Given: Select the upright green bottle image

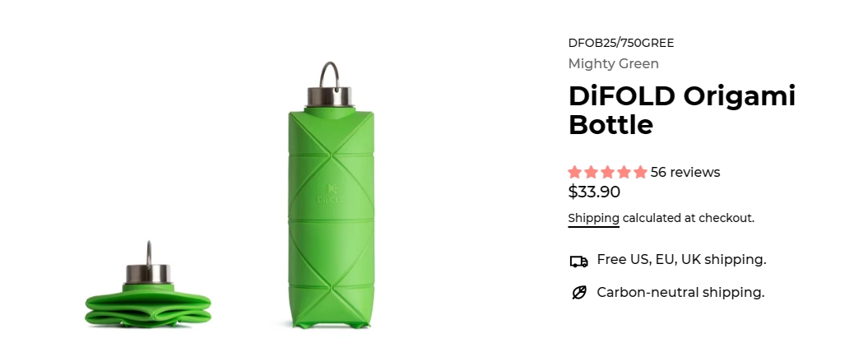Looking at the screenshot, I should point(331,195).
